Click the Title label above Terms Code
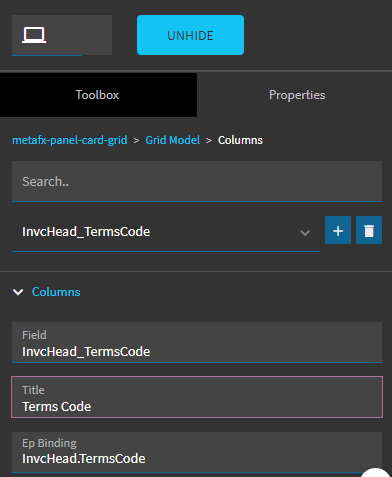 (33, 390)
